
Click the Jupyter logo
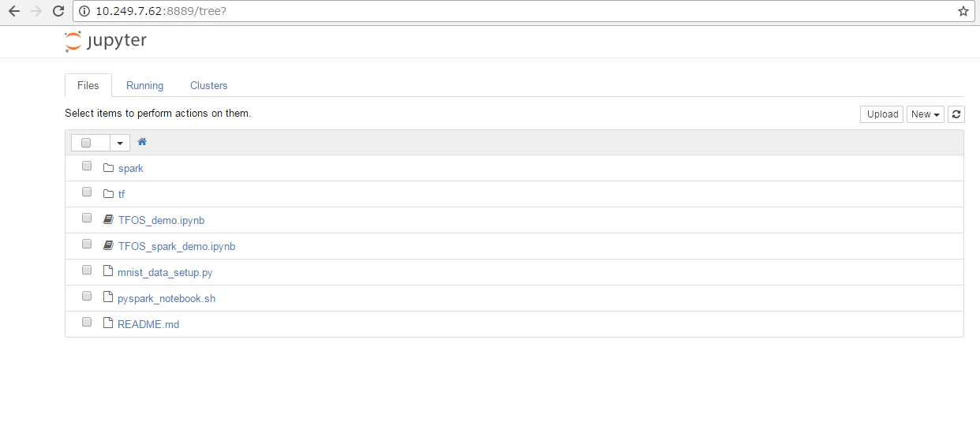pyautogui.click(x=105, y=41)
